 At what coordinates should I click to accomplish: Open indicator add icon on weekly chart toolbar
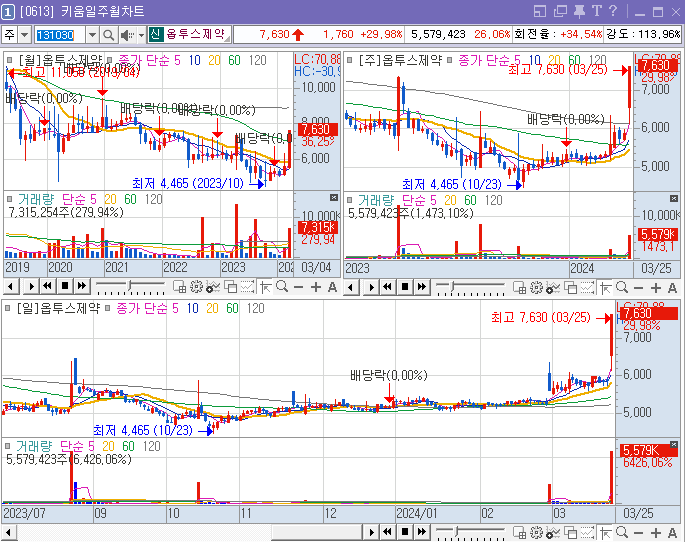click(553, 287)
